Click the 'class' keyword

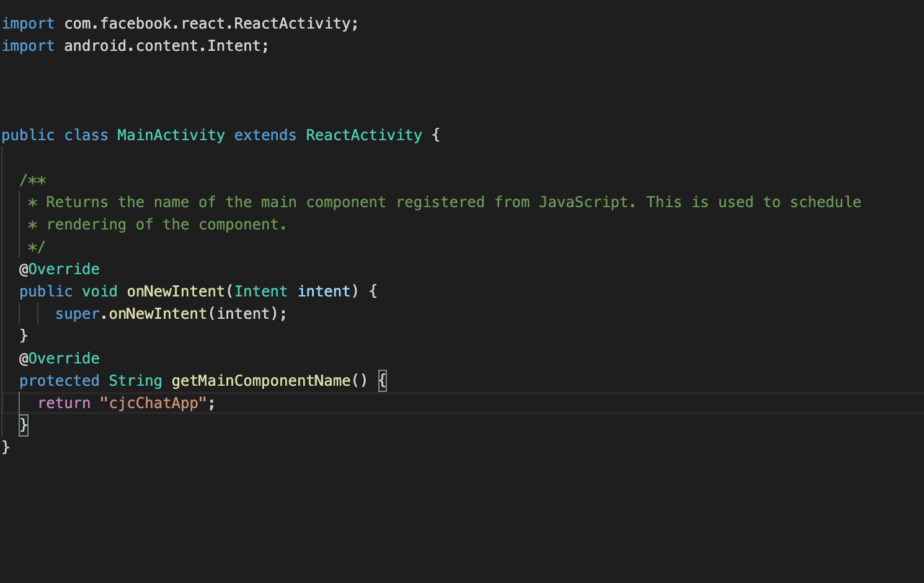[86, 135]
